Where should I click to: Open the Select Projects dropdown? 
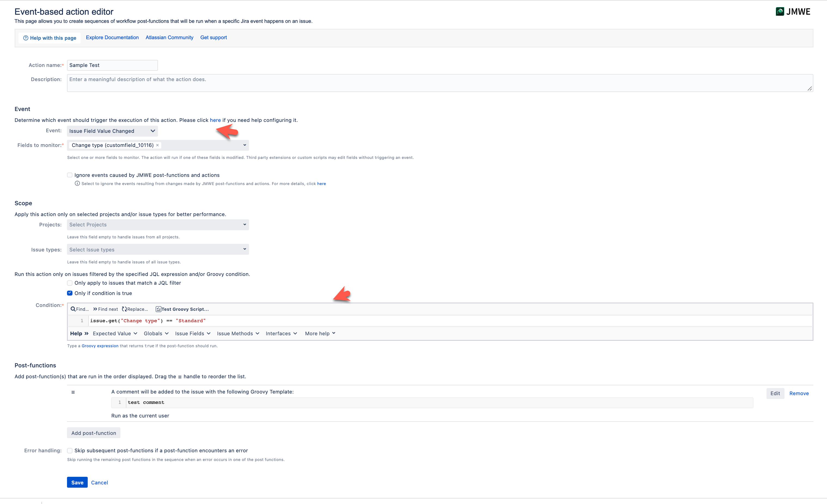157,224
